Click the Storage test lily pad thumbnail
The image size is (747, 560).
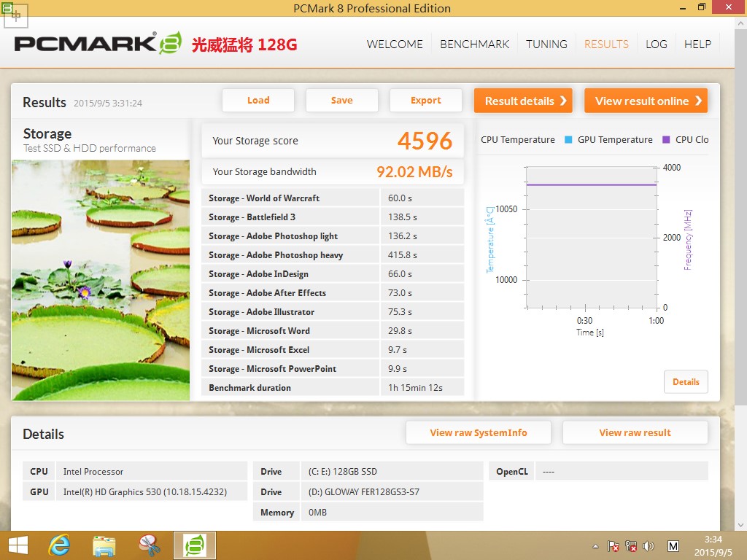pyautogui.click(x=101, y=280)
